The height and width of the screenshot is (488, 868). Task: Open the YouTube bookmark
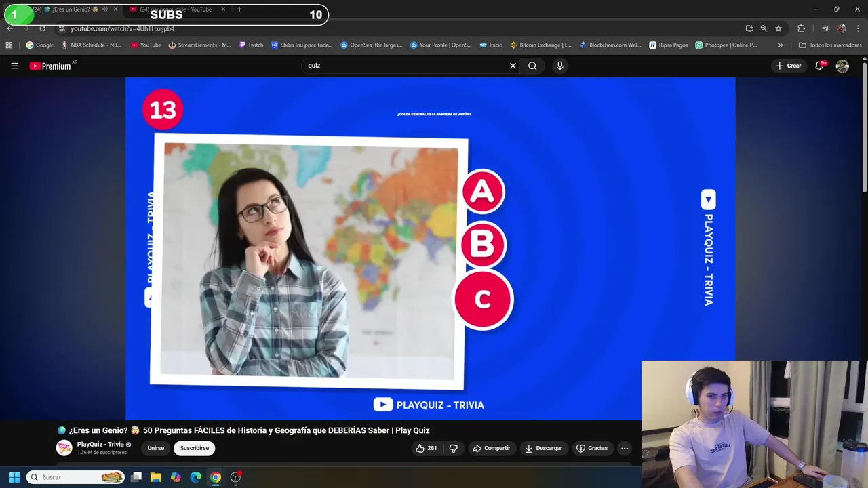pos(146,45)
